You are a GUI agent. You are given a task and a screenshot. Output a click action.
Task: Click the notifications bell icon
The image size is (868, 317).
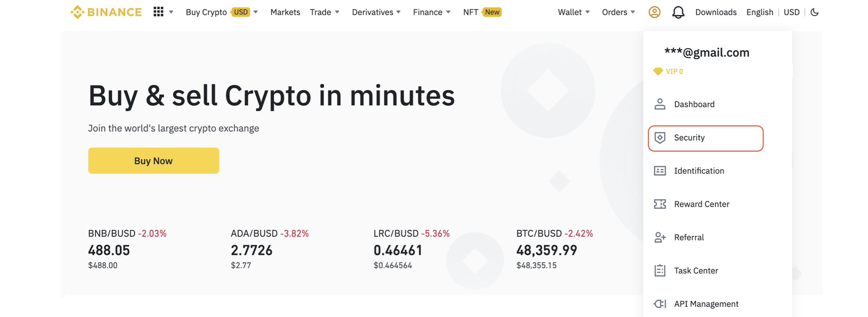click(678, 12)
